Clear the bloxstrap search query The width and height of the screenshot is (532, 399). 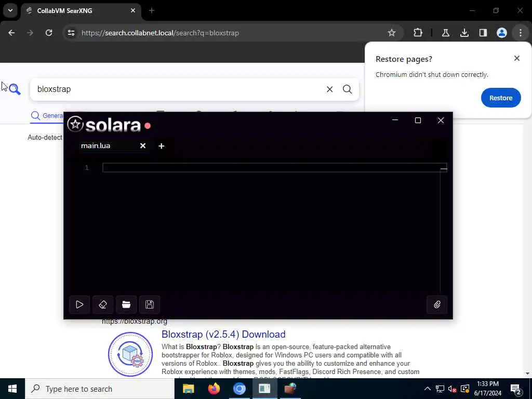pyautogui.click(x=330, y=89)
